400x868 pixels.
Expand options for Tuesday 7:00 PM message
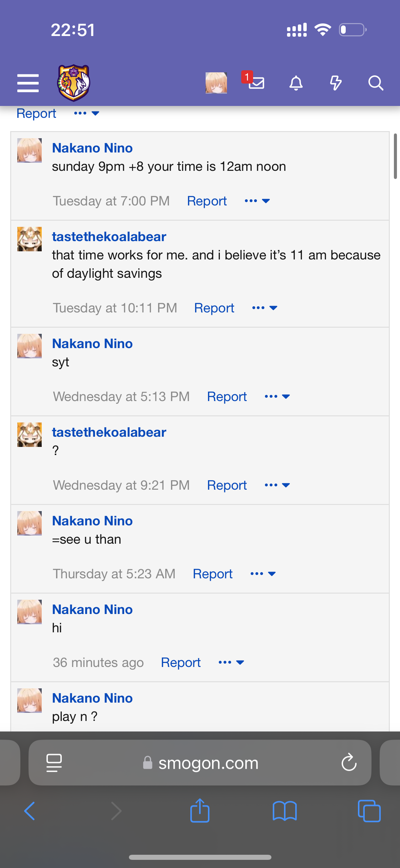click(x=257, y=201)
